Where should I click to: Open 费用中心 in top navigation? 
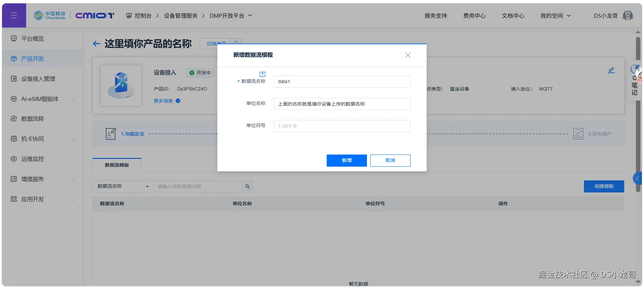coord(474,16)
